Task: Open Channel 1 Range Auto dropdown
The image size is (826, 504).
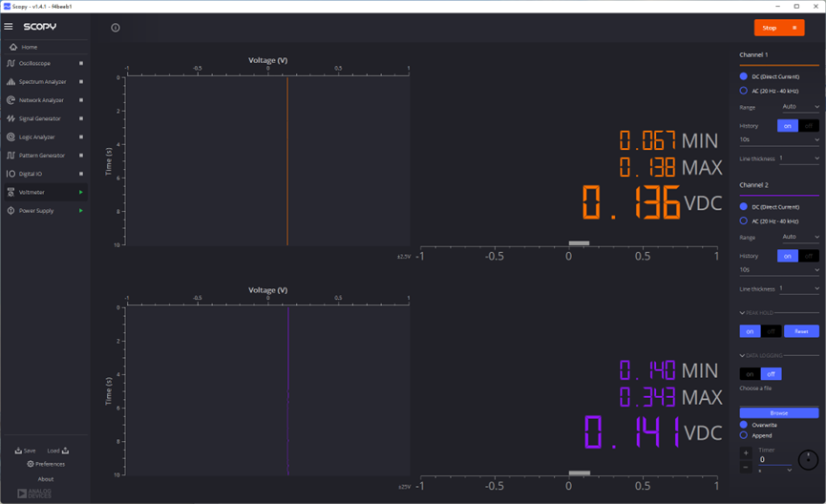Action: pos(800,106)
